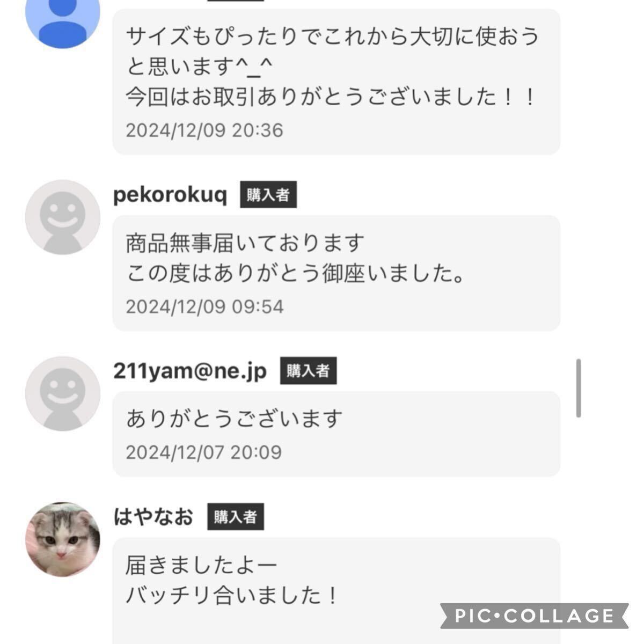
Task: Click 購入者 badge beside はやなお
Action: point(236,517)
